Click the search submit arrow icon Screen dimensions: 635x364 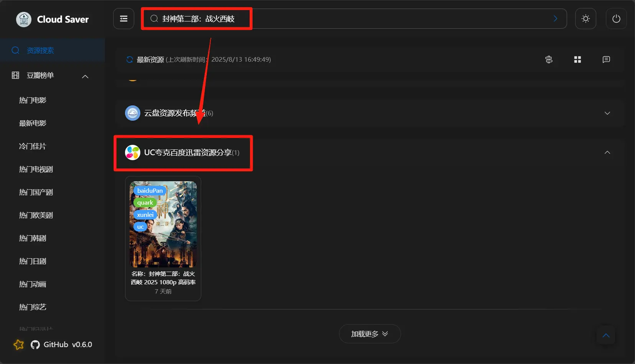tap(555, 19)
